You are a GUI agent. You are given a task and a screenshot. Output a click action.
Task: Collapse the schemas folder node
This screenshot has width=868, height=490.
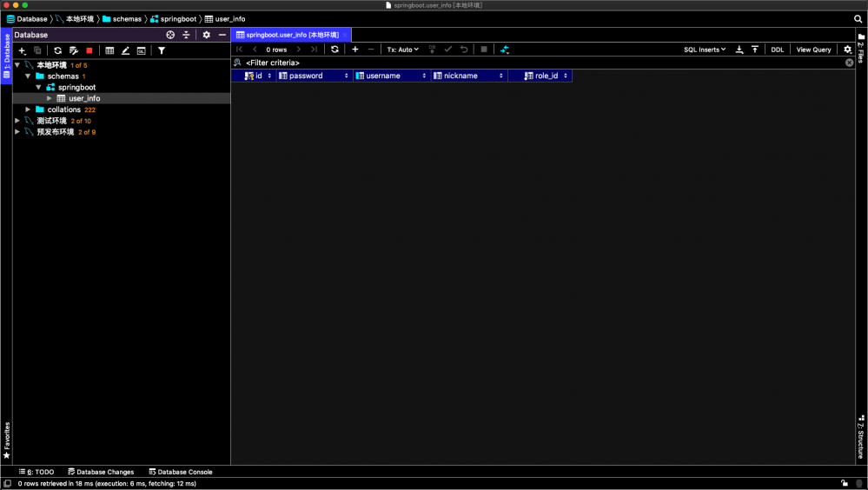click(x=28, y=76)
